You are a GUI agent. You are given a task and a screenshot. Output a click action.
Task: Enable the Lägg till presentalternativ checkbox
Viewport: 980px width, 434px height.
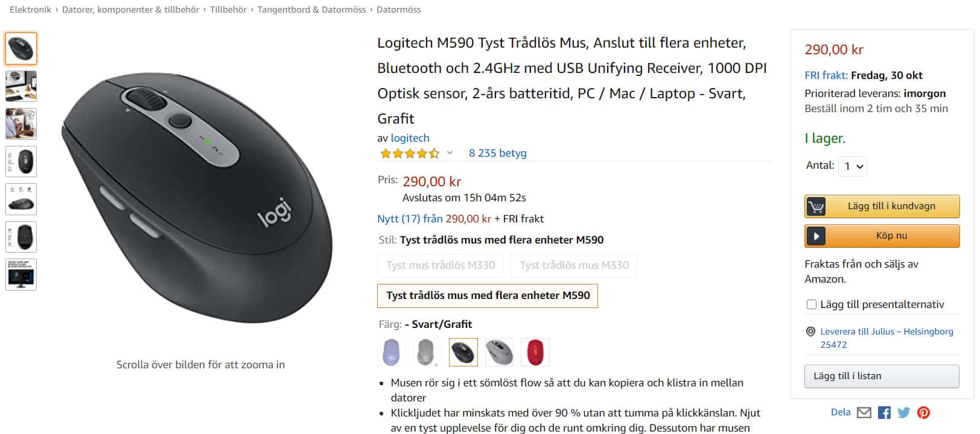point(812,305)
